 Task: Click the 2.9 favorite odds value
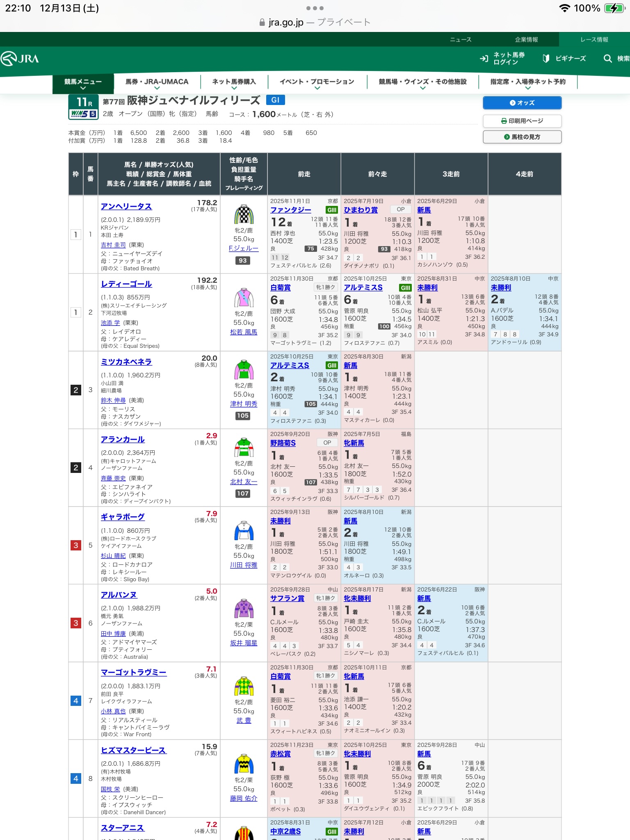coord(212,436)
